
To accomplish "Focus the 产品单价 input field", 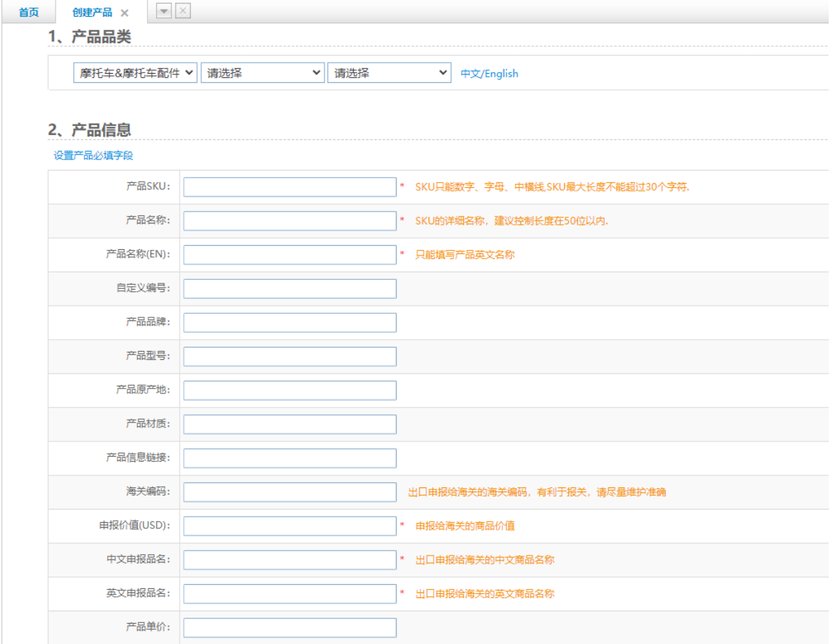I will (290, 628).
